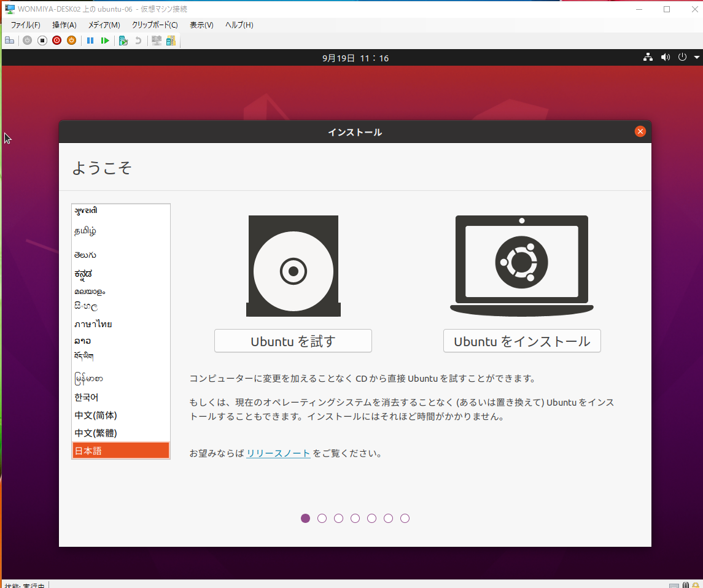Turn off the VM with black stop icon
Viewport: 703px width, 588px height.
point(42,41)
